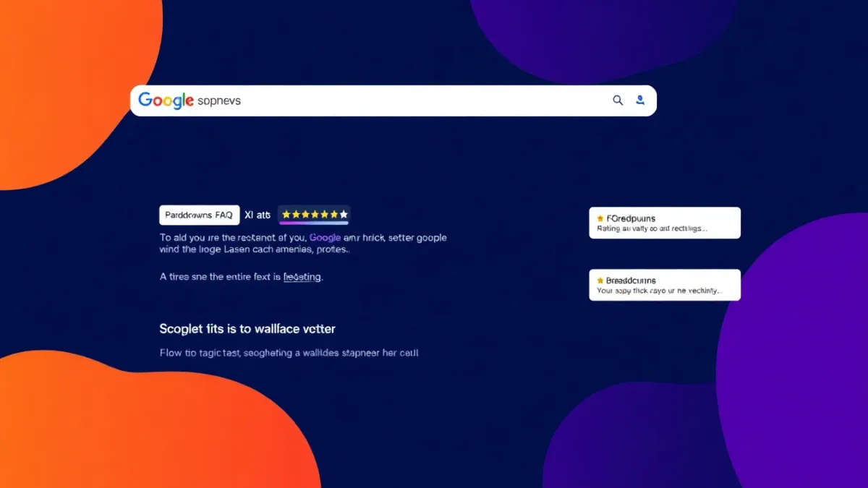Screen dimensions: 868x488
Task: Click 'Rating au vaity' description on first card
Action: click(652, 228)
